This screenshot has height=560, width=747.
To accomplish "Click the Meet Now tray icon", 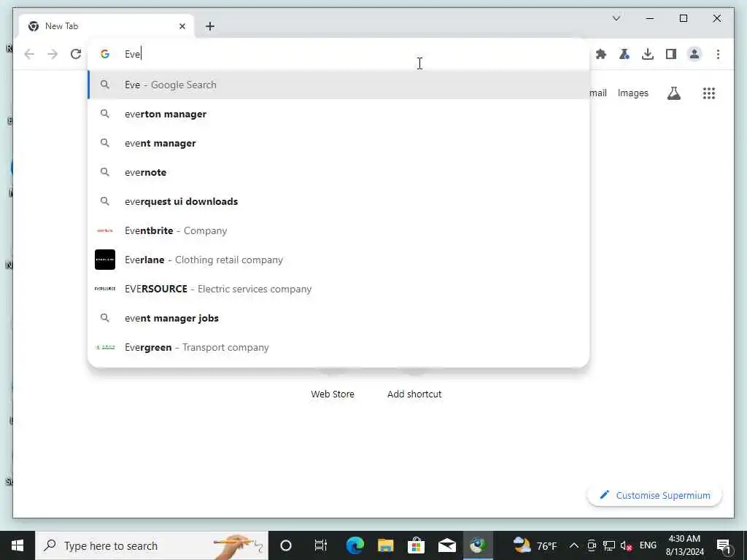I will click(591, 545).
